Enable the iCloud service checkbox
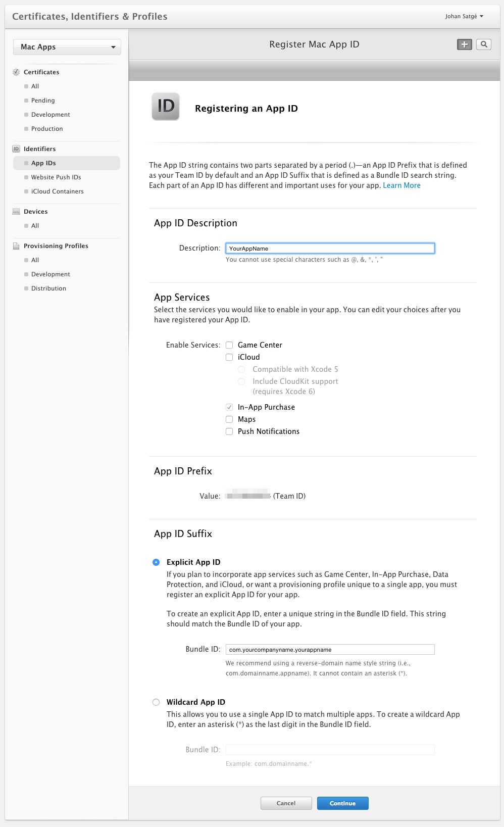 (x=229, y=357)
